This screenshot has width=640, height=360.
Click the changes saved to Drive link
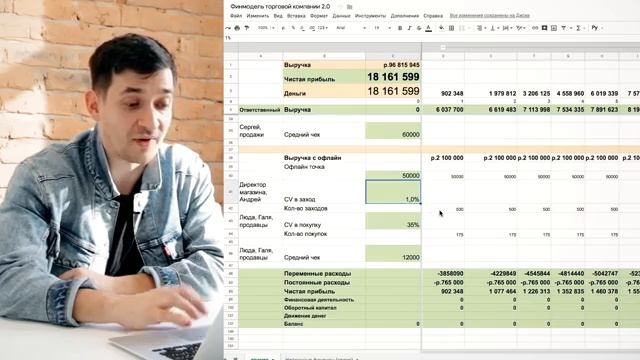[489, 16]
